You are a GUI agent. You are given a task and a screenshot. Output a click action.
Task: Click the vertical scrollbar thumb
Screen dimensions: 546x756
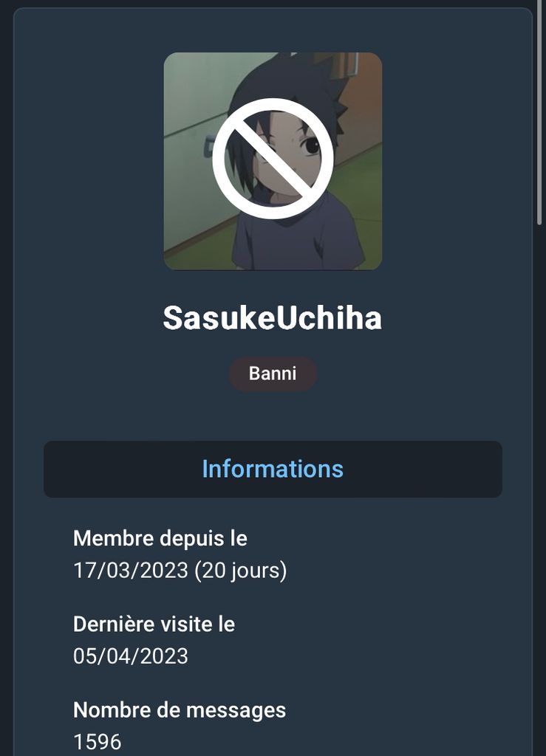[x=541, y=112]
